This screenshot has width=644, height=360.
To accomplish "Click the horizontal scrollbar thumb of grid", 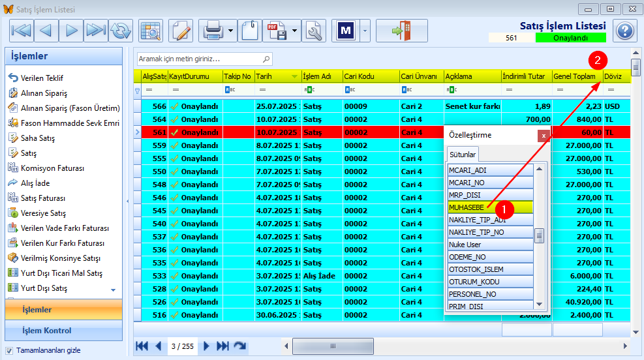I will 333,346.
